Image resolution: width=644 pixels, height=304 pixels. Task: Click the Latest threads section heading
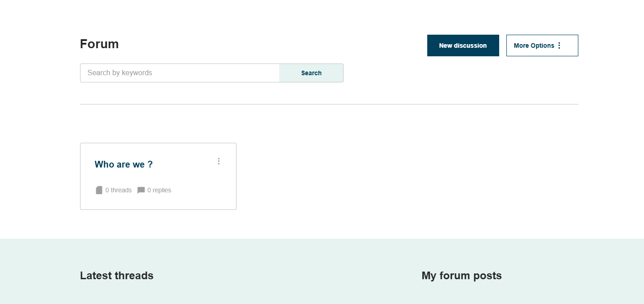pos(116,276)
